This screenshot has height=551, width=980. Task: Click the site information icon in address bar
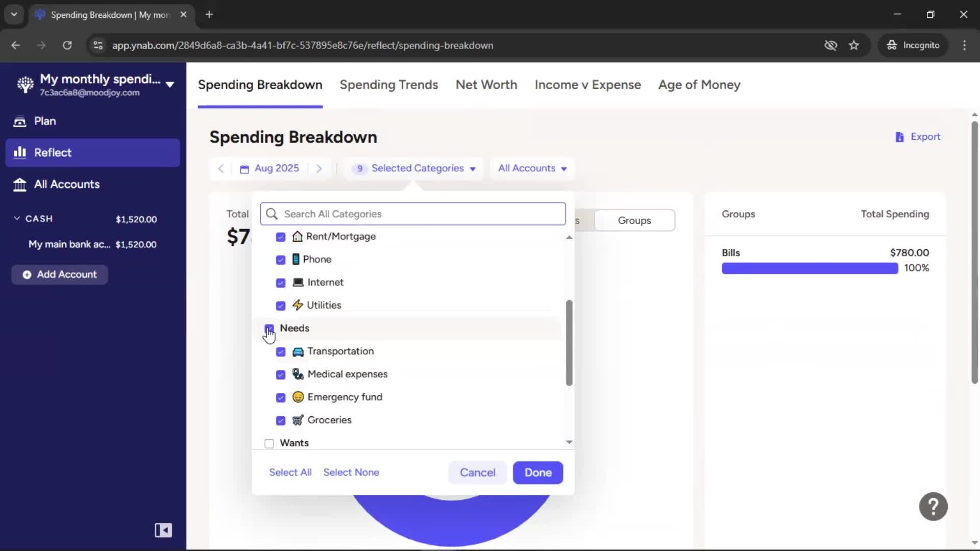(98, 45)
